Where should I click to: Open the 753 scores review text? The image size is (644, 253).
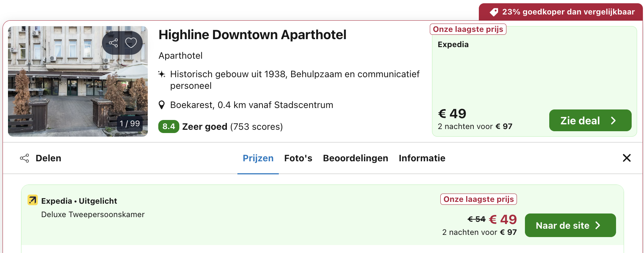(x=256, y=126)
